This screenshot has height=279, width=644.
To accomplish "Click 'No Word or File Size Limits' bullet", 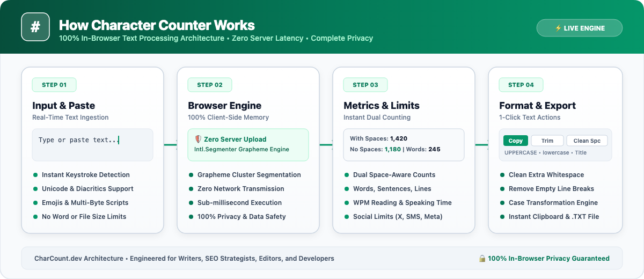I will tap(84, 217).
